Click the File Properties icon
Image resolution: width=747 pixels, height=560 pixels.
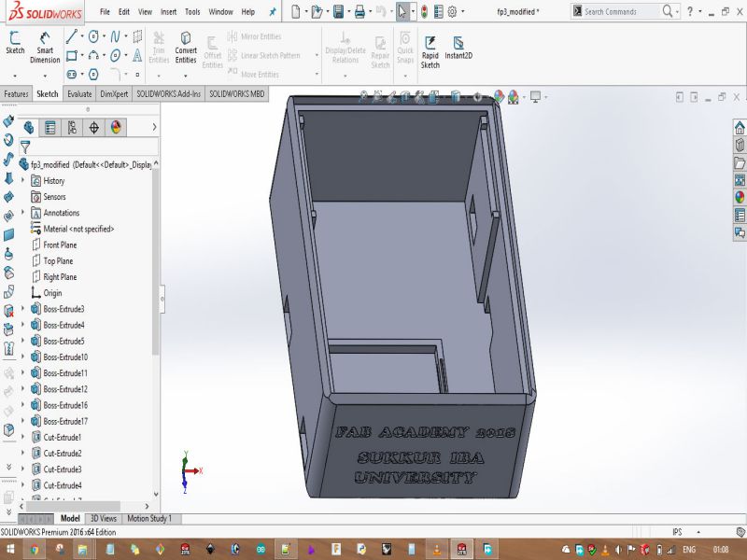[439, 12]
